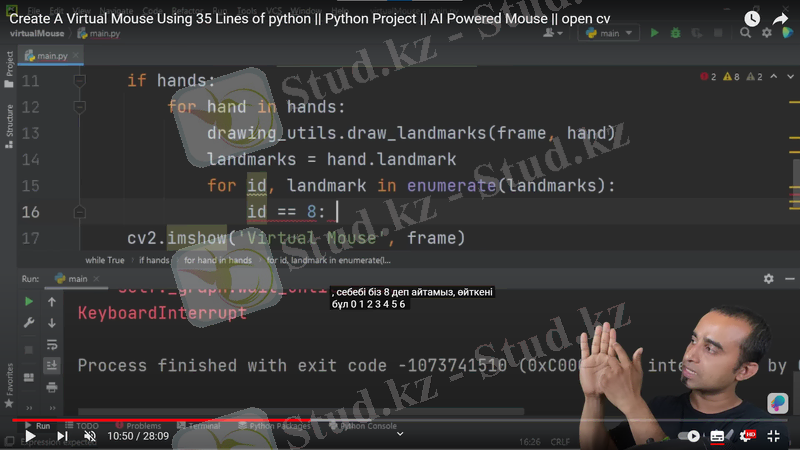Viewport: 800px width, 450px height.
Task: Rerun main in the Run panel
Action: tap(29, 302)
